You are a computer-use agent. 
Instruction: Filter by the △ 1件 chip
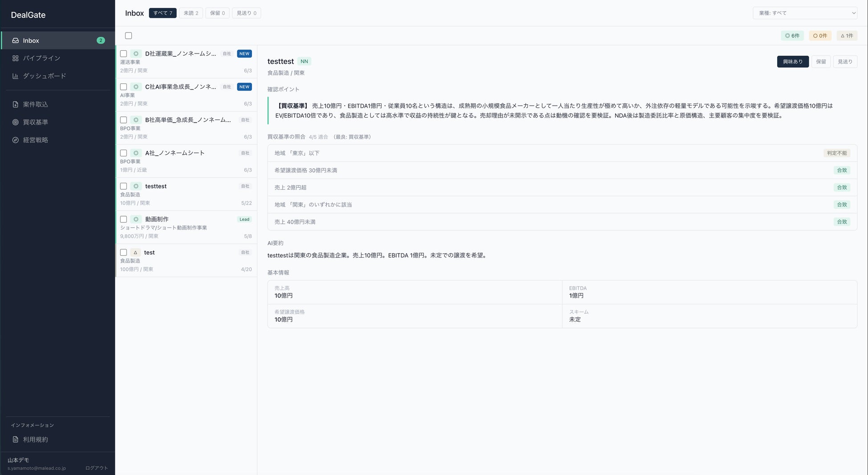pyautogui.click(x=847, y=36)
